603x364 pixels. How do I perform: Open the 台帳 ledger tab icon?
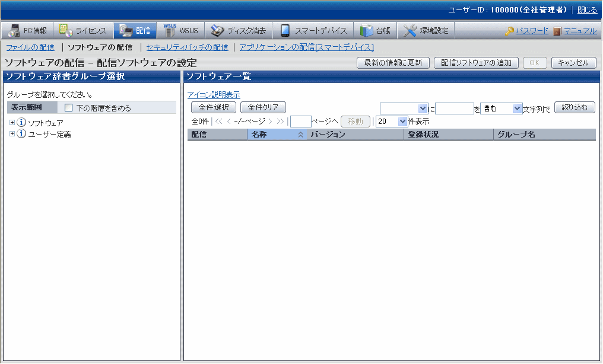click(367, 31)
